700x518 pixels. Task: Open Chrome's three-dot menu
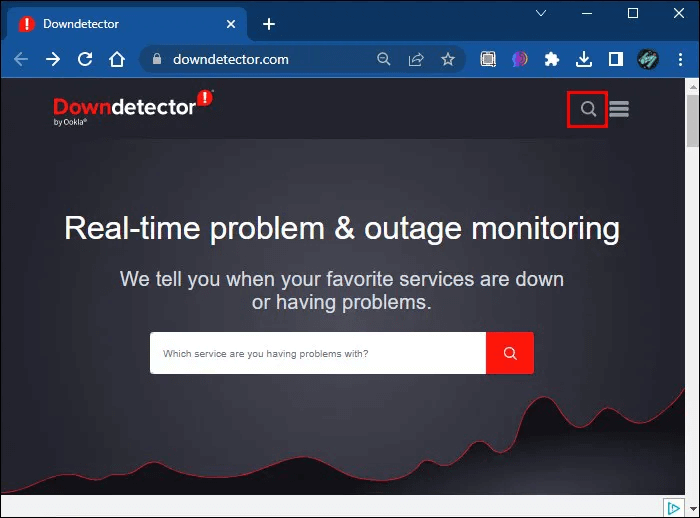coord(680,59)
